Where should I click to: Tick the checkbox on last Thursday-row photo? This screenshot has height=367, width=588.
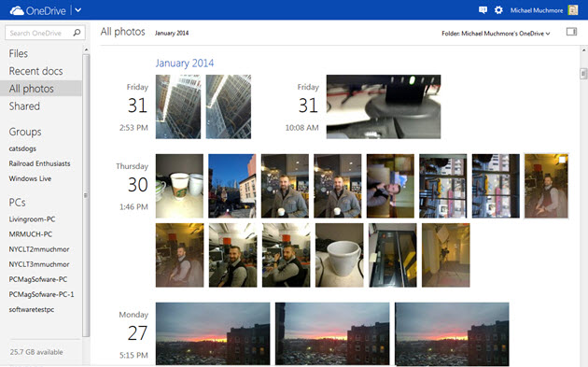[562, 160]
